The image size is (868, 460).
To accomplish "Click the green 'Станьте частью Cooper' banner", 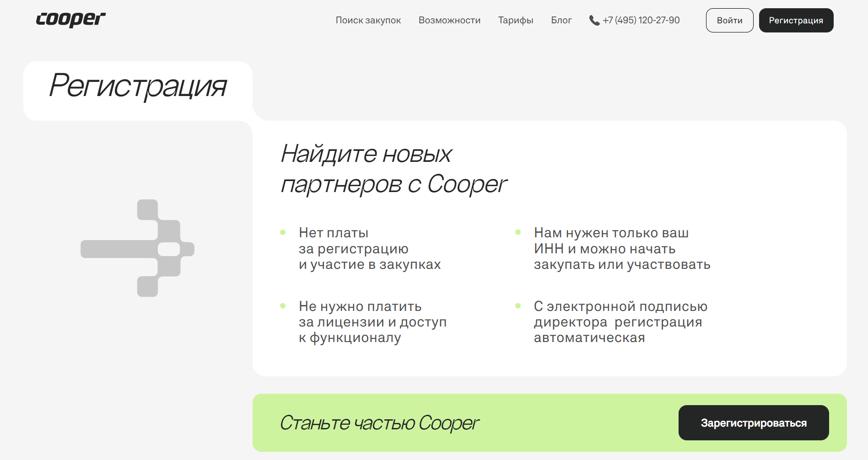I will (378, 423).
